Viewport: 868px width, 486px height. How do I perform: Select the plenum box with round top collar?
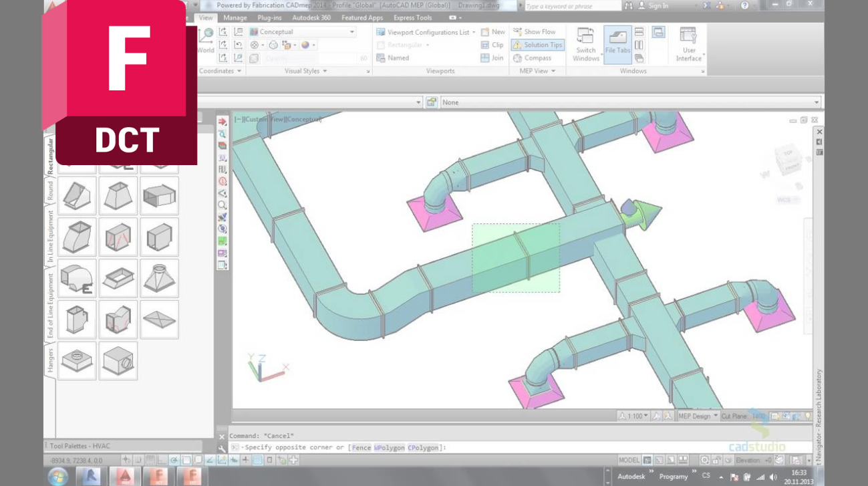click(x=77, y=361)
